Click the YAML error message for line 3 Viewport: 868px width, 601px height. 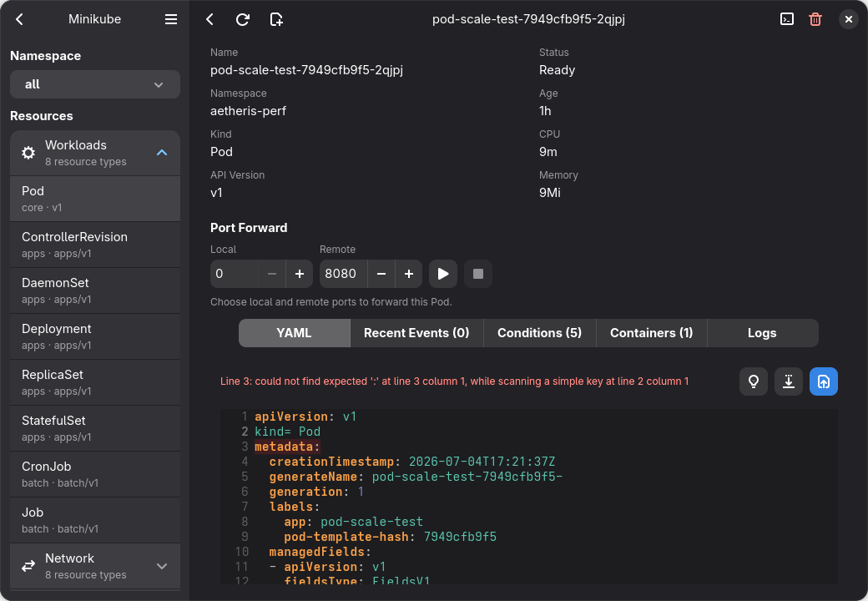pyautogui.click(x=455, y=381)
